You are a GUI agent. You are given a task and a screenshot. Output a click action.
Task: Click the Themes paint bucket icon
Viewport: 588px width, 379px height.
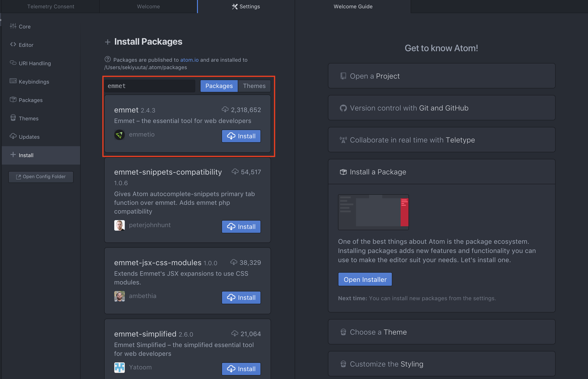[13, 118]
